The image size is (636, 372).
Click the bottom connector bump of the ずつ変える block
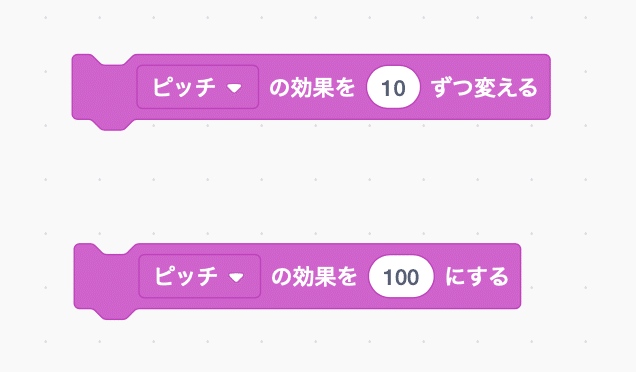[x=114, y=125]
